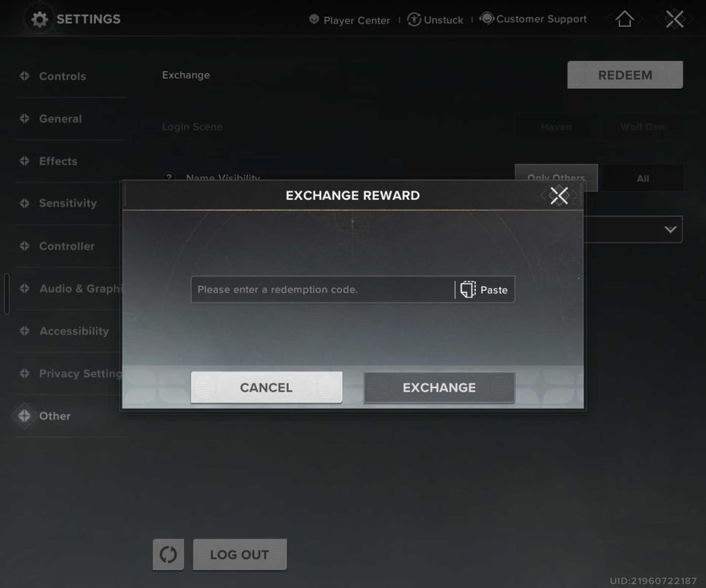Click the refresh icon beside Log Out

[x=168, y=554]
